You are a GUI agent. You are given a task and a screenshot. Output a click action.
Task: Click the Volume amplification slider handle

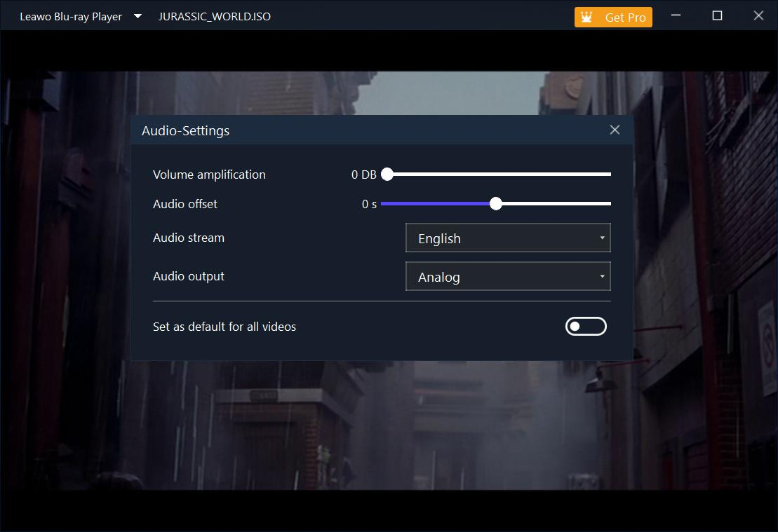click(x=387, y=174)
